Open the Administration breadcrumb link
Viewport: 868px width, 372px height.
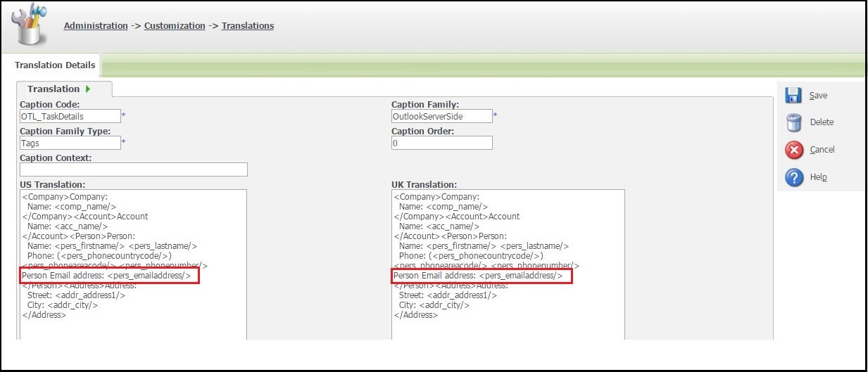pyautogui.click(x=96, y=26)
